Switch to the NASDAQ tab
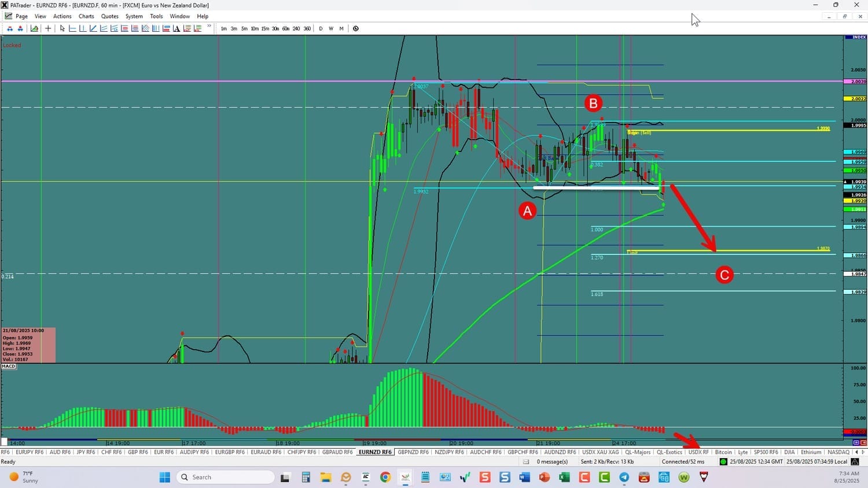The image size is (868, 488). (x=838, y=452)
